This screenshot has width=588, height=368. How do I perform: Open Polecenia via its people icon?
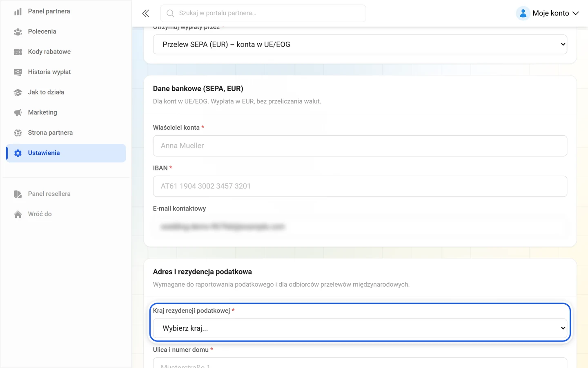pyautogui.click(x=18, y=32)
